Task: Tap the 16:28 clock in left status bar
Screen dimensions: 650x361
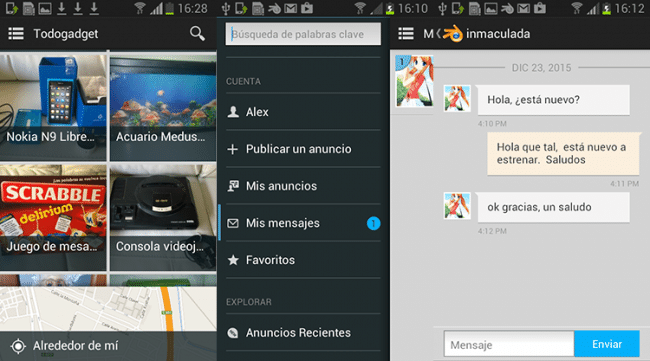Action: click(192, 8)
